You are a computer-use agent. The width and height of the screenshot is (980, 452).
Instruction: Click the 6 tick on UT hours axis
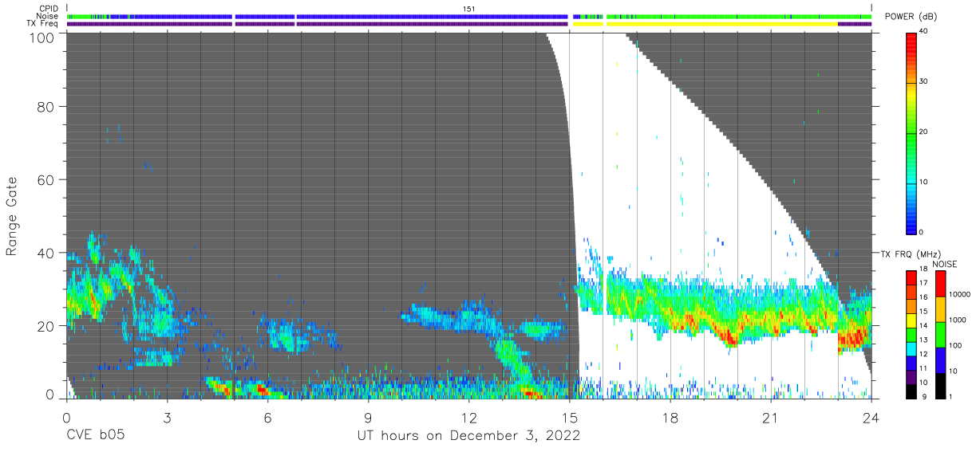tap(267, 417)
